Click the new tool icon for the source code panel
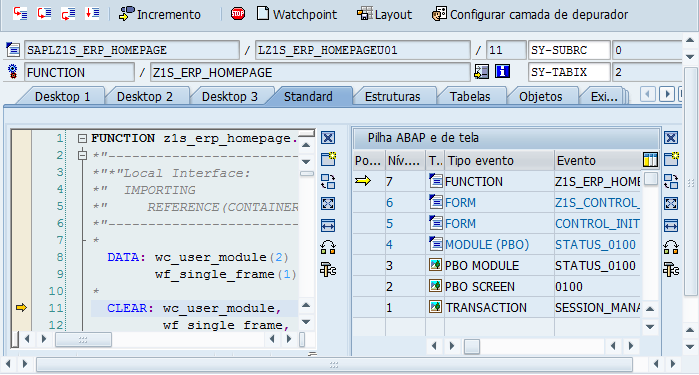The height and width of the screenshot is (375, 699). tap(328, 159)
